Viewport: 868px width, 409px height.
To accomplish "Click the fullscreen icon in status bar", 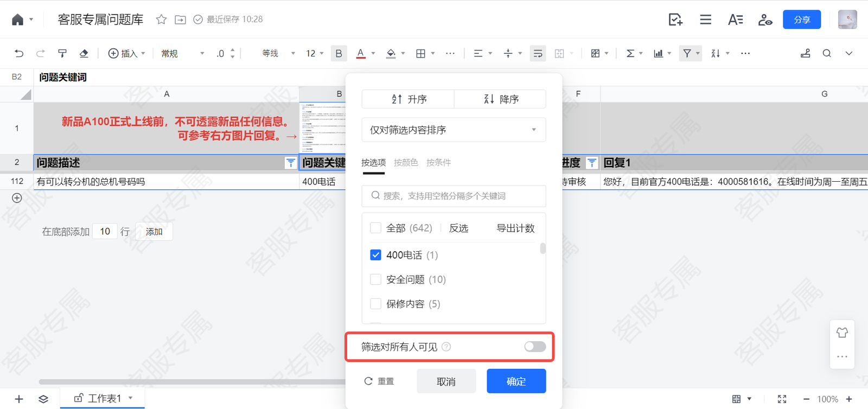I will click(x=782, y=399).
